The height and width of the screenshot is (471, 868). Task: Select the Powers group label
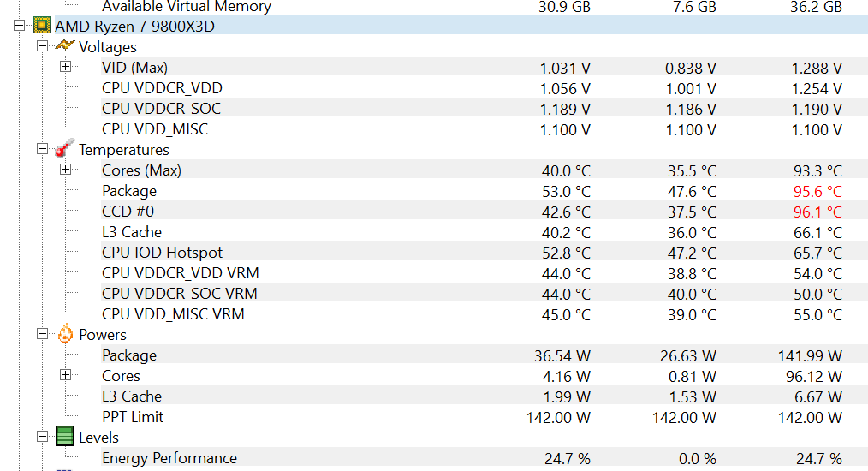pyautogui.click(x=103, y=335)
